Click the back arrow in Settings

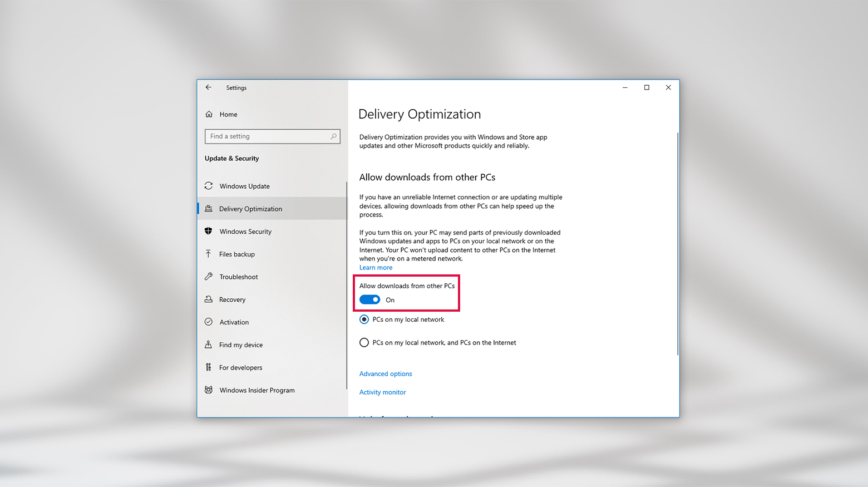[x=209, y=87]
